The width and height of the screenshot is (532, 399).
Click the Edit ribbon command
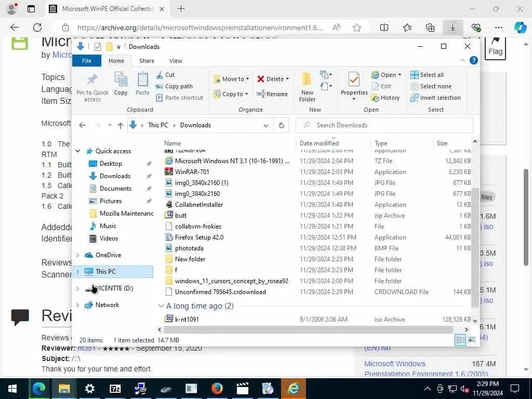click(382, 86)
